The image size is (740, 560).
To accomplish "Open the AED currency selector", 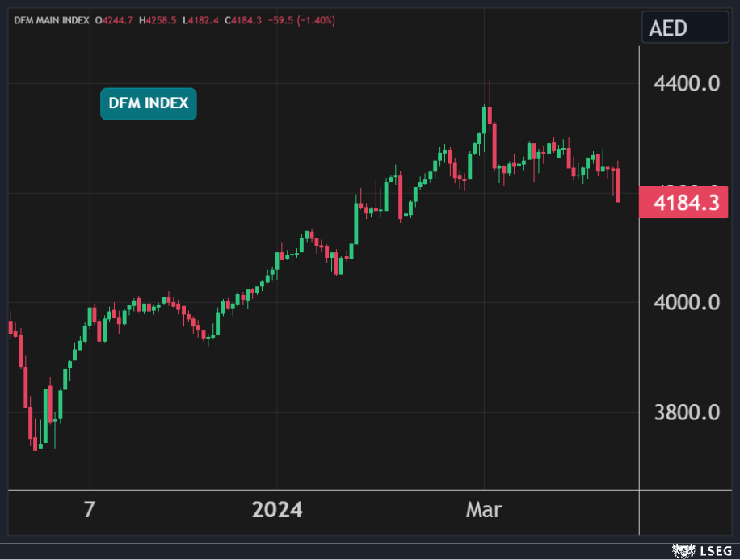I will (684, 28).
